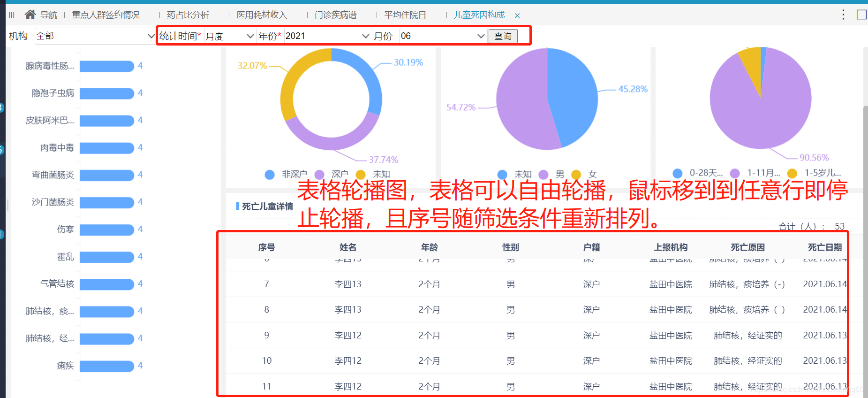Click the 户籍 column header
This screenshot has height=398, width=868.
(592, 247)
